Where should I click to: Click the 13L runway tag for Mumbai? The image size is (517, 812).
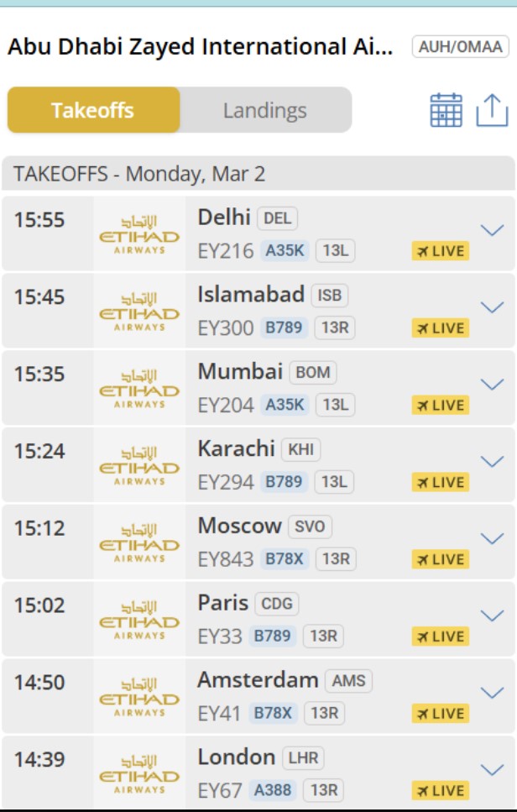[x=336, y=405]
